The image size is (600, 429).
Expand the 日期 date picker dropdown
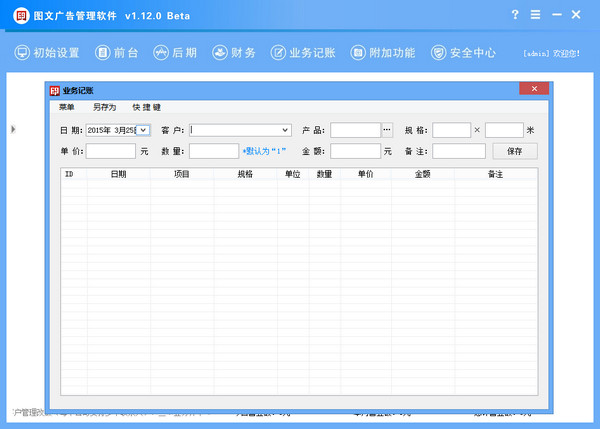(143, 130)
